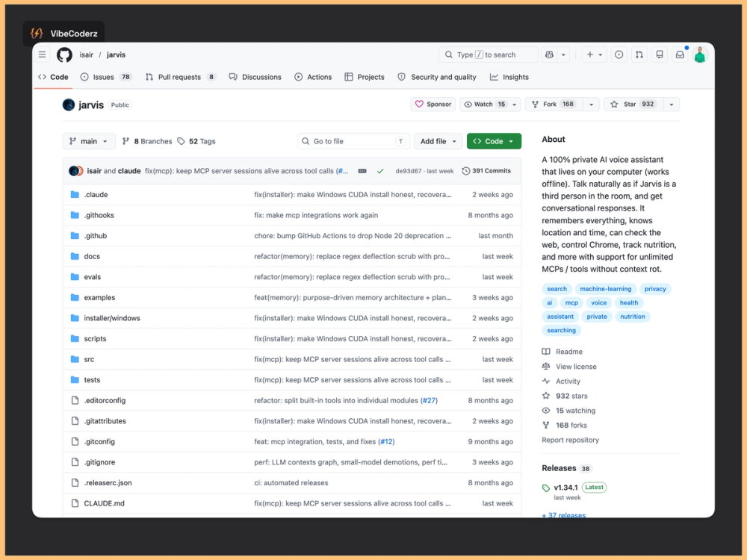The height and width of the screenshot is (560, 747).
Task: Star the jarvis repository
Action: pyautogui.click(x=633, y=105)
